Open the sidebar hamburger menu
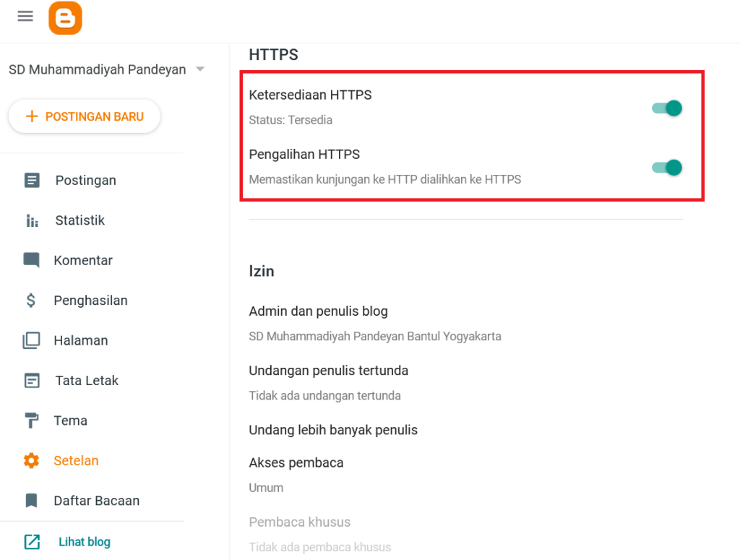Image resolution: width=740 pixels, height=560 pixels. coord(25,16)
